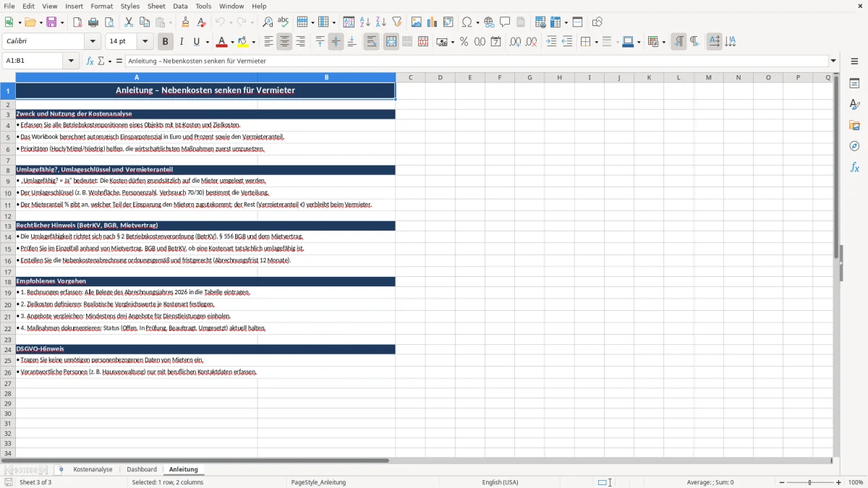Viewport: 868px width, 488px height.
Task: Click the Print icon
Action: 93,22
